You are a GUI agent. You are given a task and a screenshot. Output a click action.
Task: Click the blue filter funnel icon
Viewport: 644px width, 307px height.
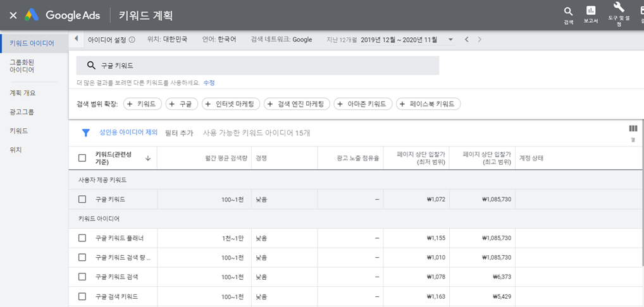[86, 133]
